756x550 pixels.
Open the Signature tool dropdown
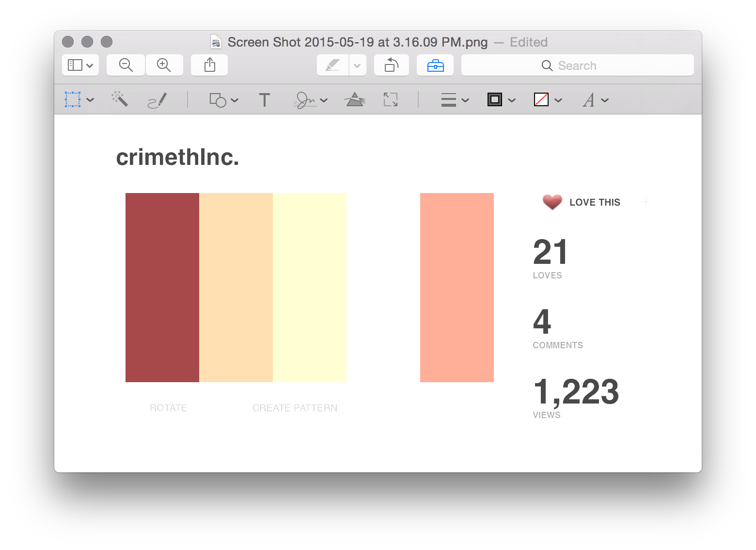click(311, 100)
